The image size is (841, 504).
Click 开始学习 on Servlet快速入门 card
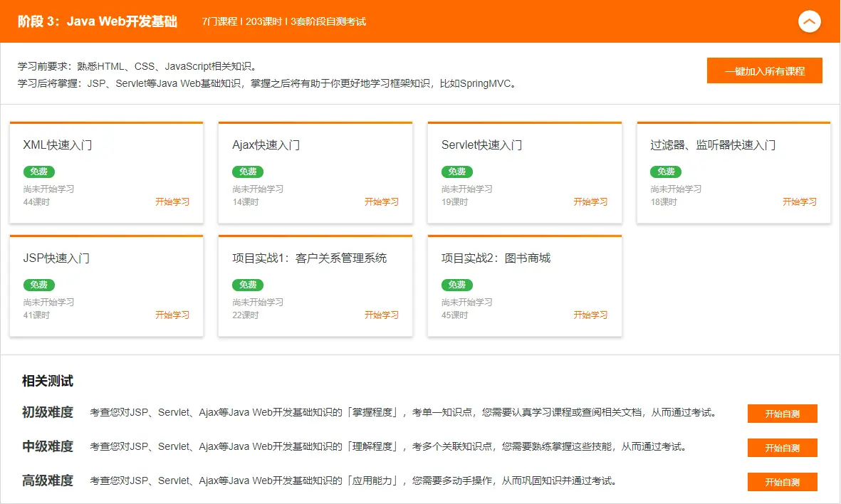(x=590, y=201)
